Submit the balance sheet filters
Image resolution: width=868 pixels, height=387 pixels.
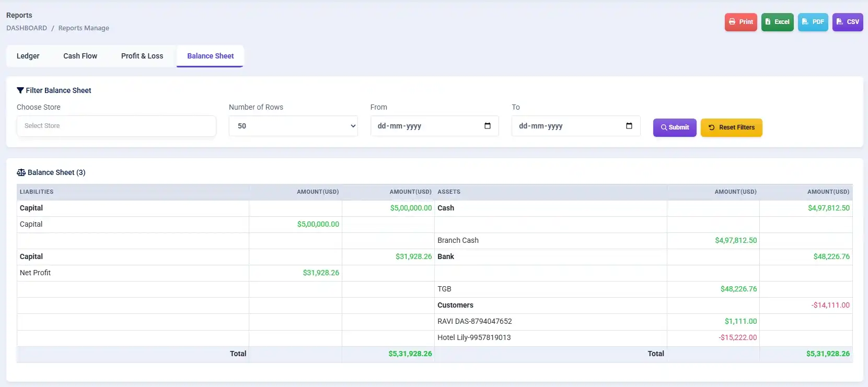click(x=674, y=127)
